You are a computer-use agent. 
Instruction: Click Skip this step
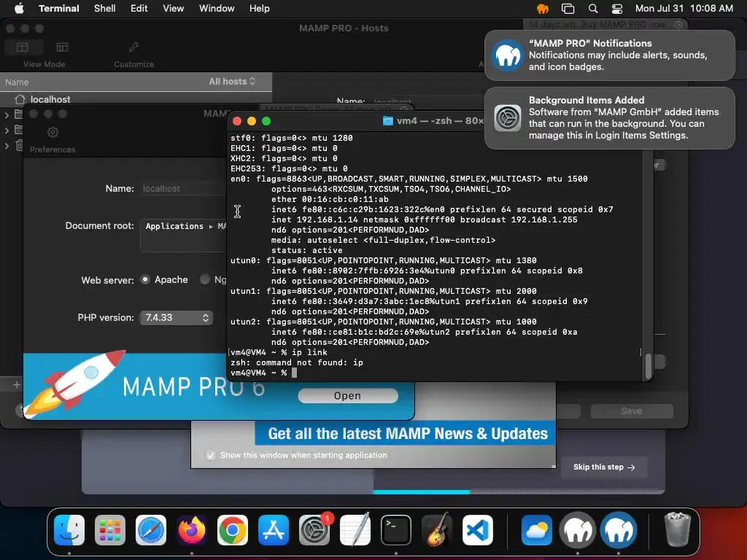coord(603,467)
